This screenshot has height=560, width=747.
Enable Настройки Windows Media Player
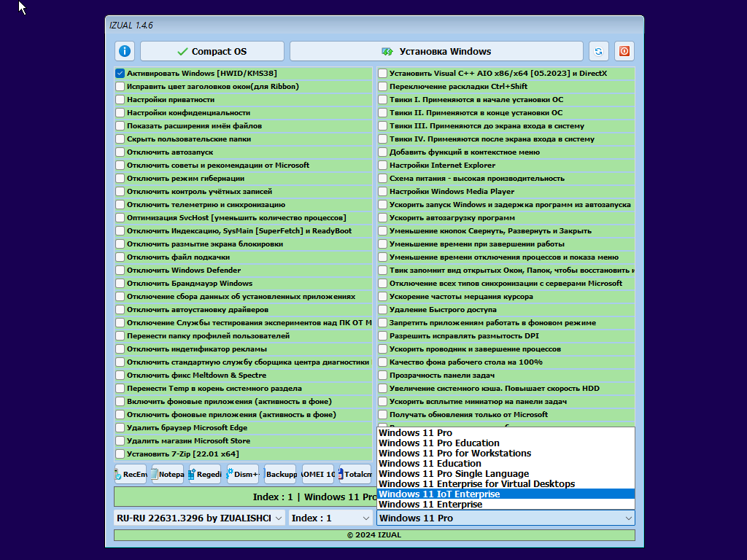click(382, 192)
